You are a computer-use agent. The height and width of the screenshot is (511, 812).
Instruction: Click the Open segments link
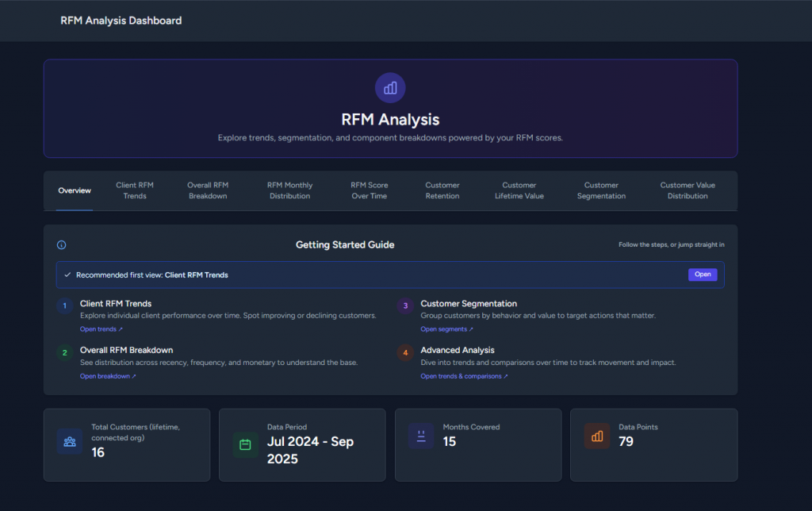click(446, 329)
